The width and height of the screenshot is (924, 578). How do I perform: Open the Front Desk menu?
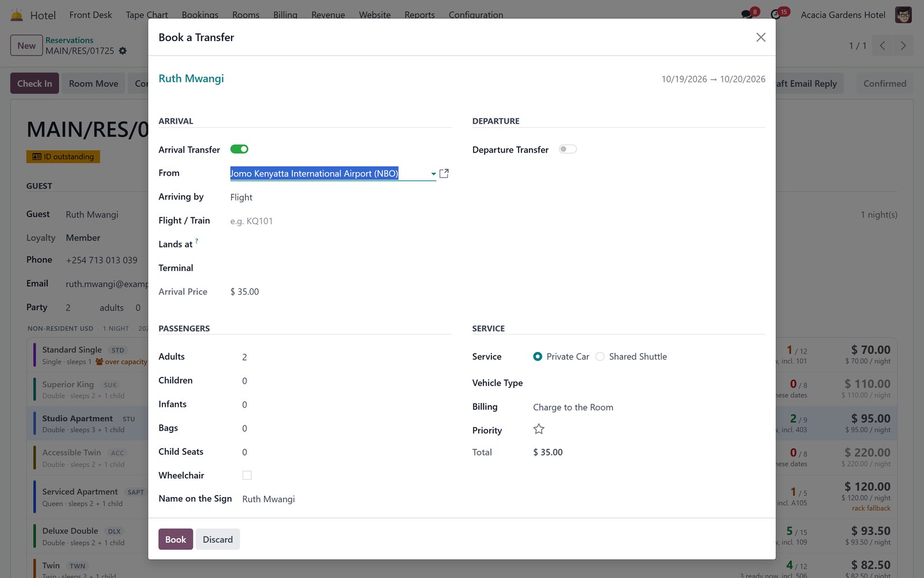[91, 15]
